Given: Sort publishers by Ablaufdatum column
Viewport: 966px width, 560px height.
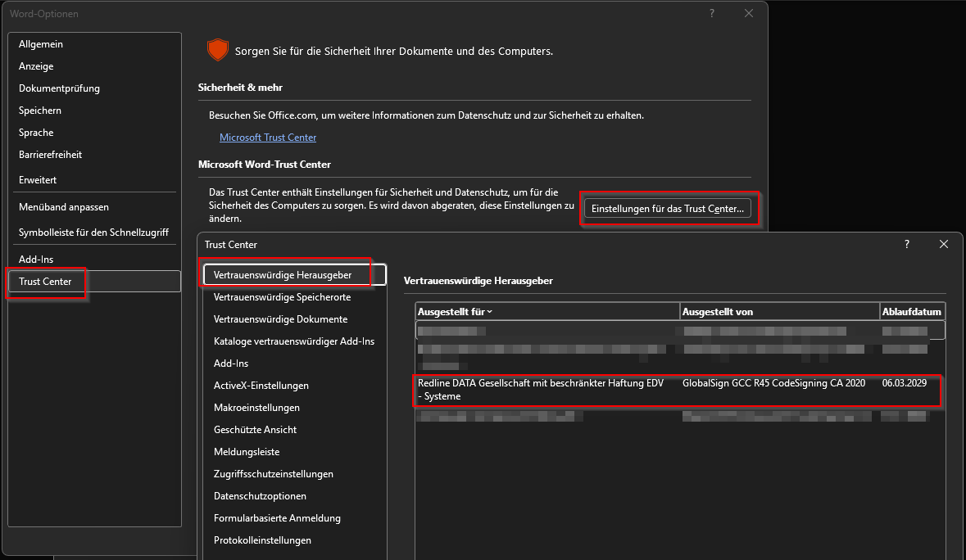Looking at the screenshot, I should pos(911,312).
